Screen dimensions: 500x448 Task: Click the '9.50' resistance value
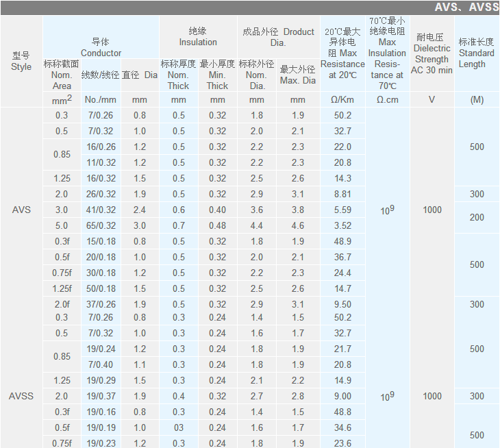tap(342, 305)
